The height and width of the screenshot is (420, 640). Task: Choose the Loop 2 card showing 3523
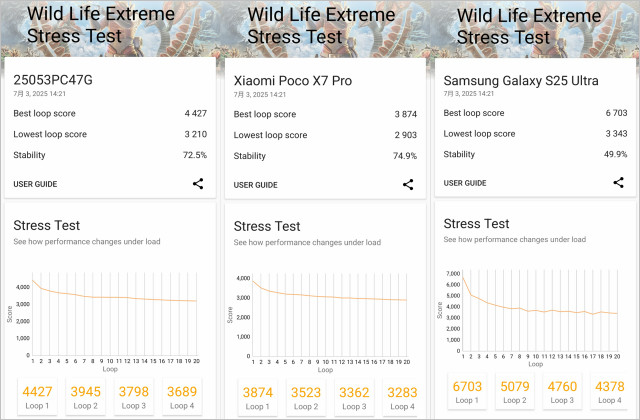(x=307, y=397)
